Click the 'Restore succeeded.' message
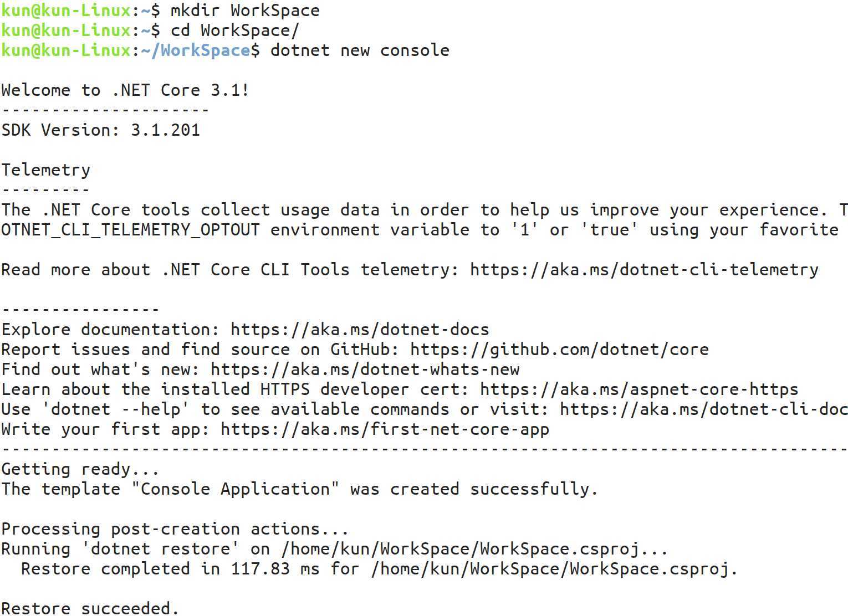 click(90, 608)
